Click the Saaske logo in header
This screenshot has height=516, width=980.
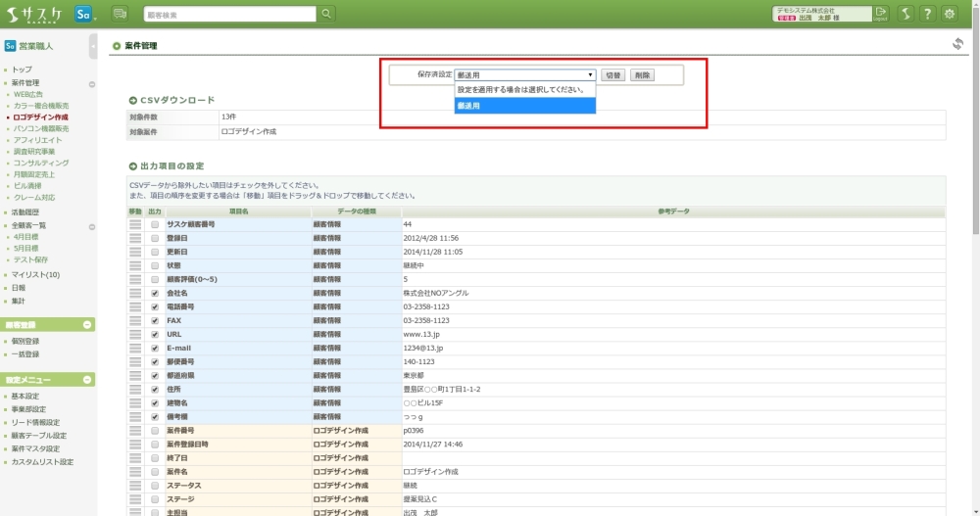point(33,14)
